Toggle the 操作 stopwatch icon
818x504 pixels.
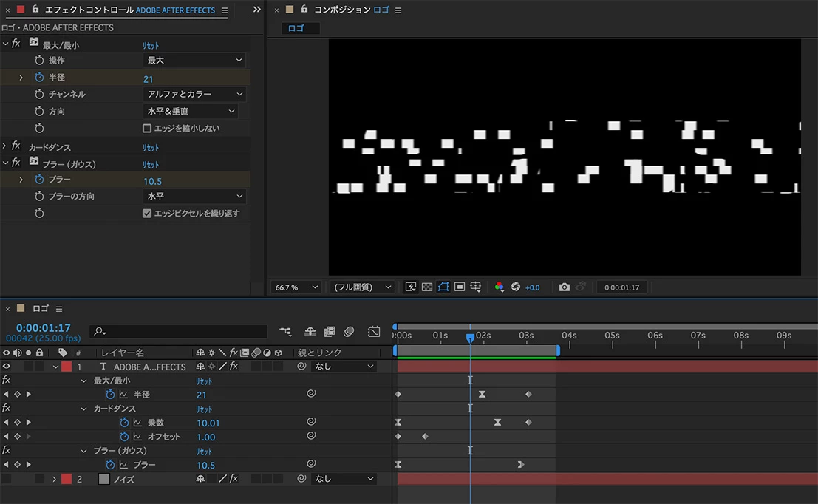pos(39,60)
